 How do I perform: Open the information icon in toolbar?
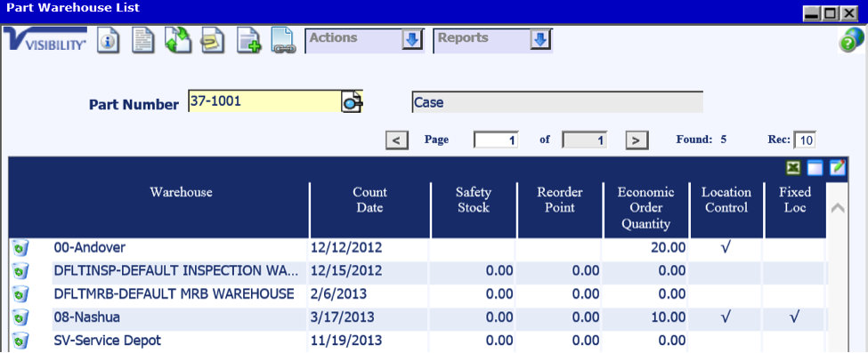(108, 40)
